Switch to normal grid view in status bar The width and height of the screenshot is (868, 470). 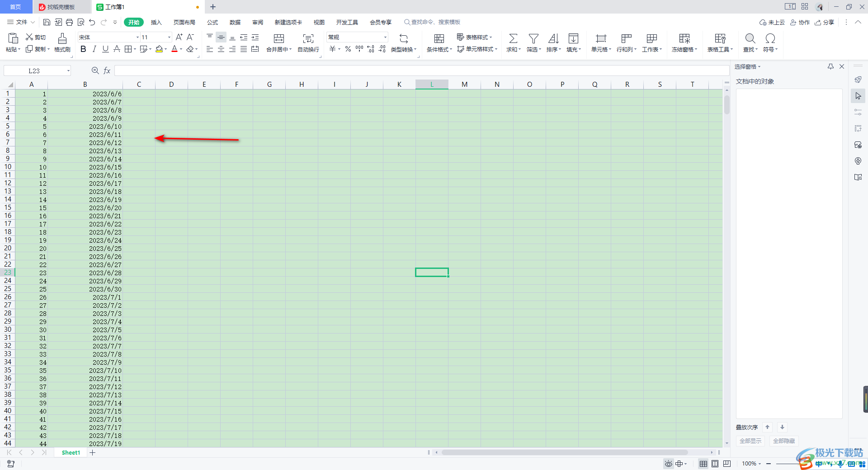point(703,464)
